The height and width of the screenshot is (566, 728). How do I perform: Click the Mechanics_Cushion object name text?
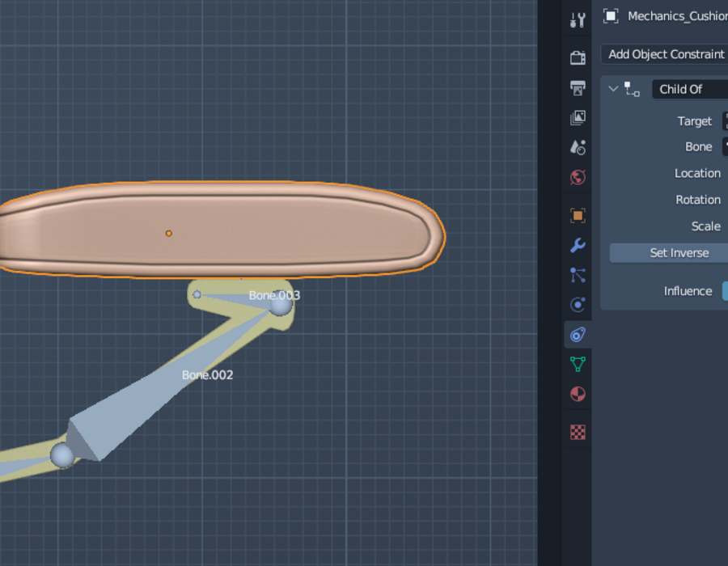[678, 16]
